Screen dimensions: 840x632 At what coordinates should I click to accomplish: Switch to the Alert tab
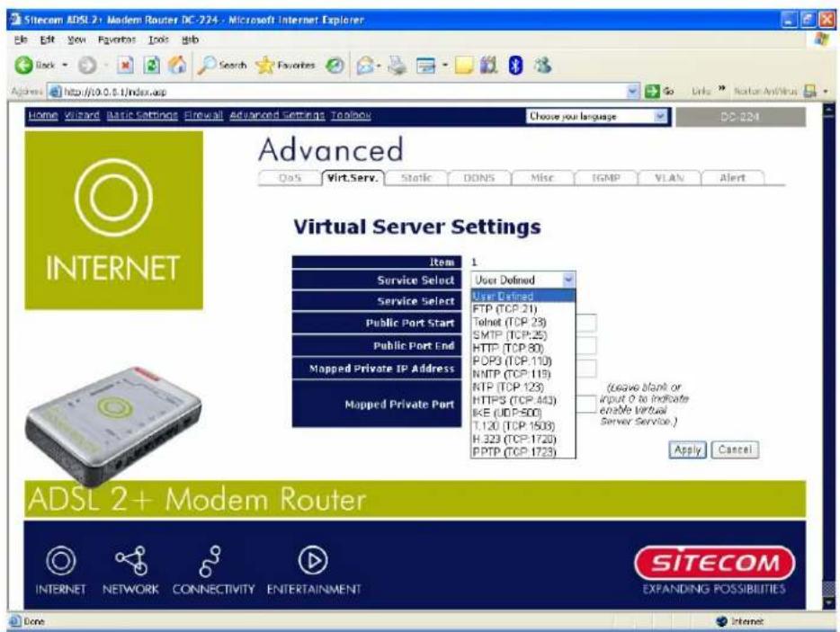coord(732,178)
